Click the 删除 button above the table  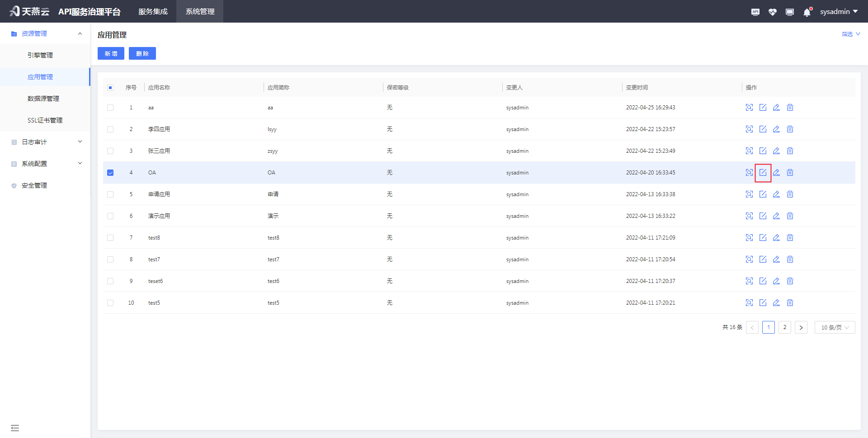[x=142, y=53]
